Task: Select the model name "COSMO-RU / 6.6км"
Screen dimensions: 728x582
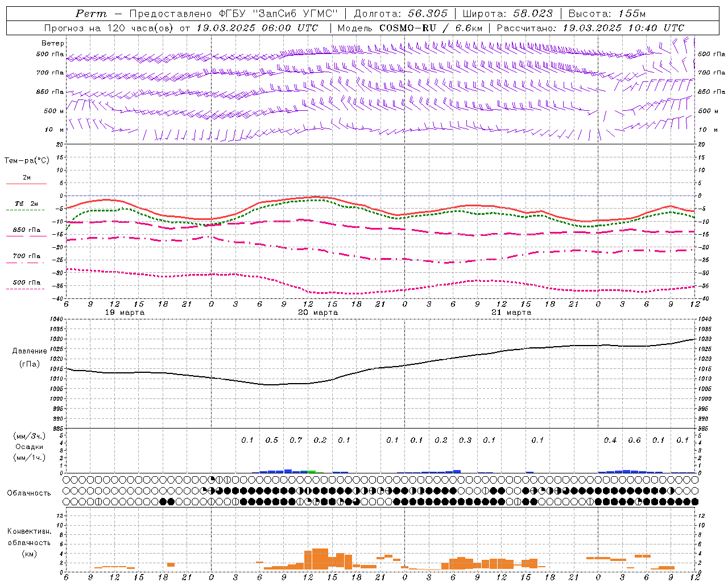Action: pyautogui.click(x=431, y=28)
